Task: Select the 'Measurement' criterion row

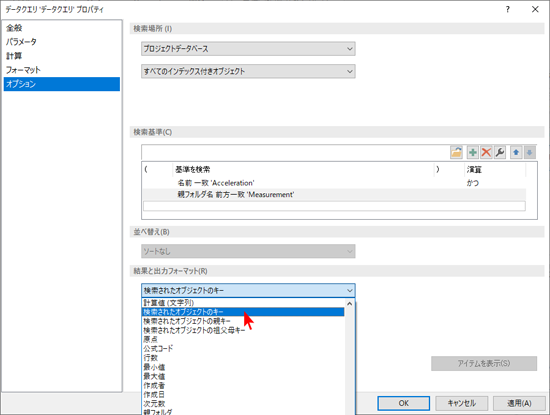Action: (334, 194)
